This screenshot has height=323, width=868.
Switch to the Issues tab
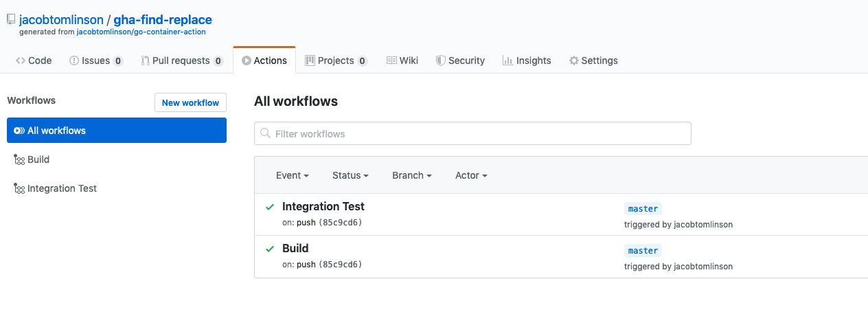(96, 60)
